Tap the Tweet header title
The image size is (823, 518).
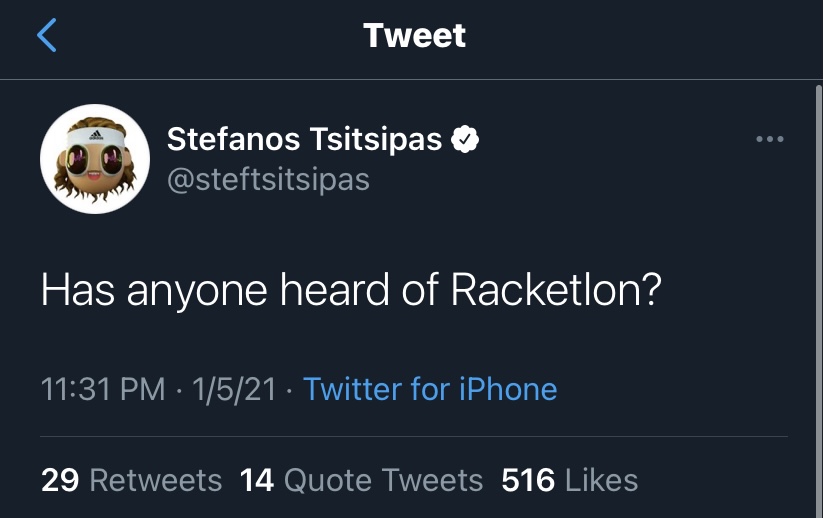(414, 36)
